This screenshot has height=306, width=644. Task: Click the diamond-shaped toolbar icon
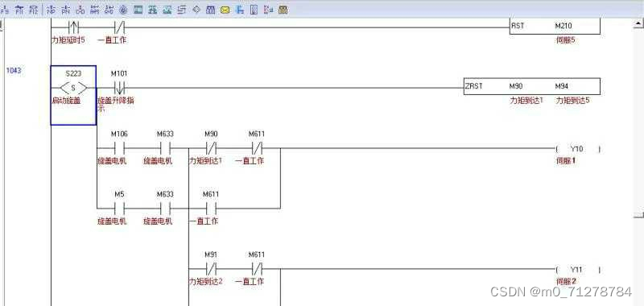[196, 10]
